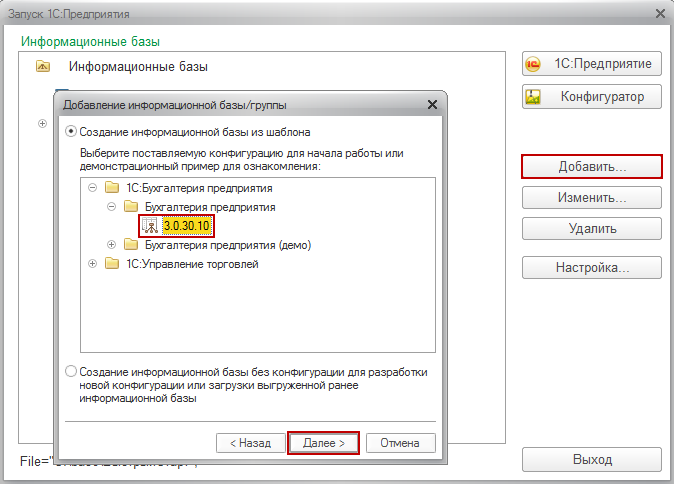This screenshot has width=674, height=484.
Task: Select creating infobase from template radio
Action: [x=70, y=132]
